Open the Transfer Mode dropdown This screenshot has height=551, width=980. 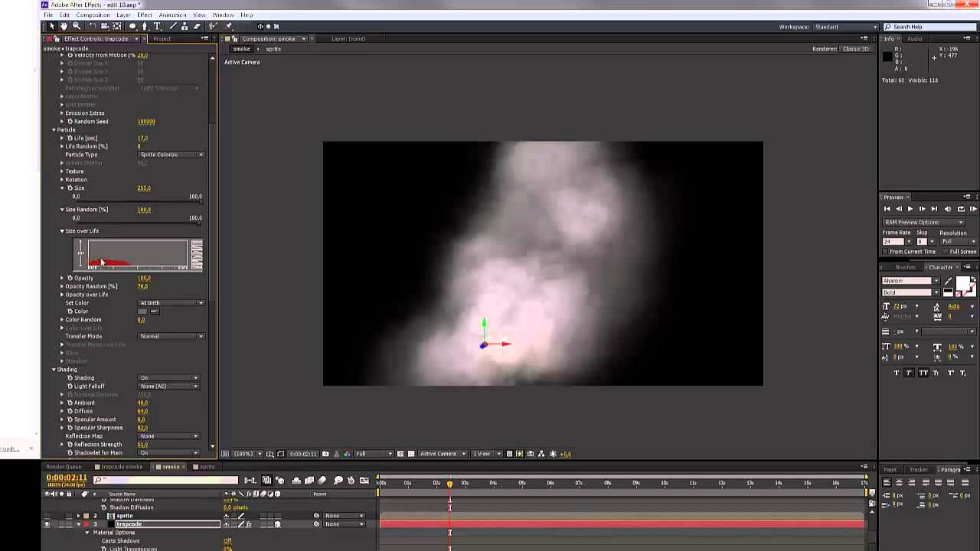coord(171,336)
